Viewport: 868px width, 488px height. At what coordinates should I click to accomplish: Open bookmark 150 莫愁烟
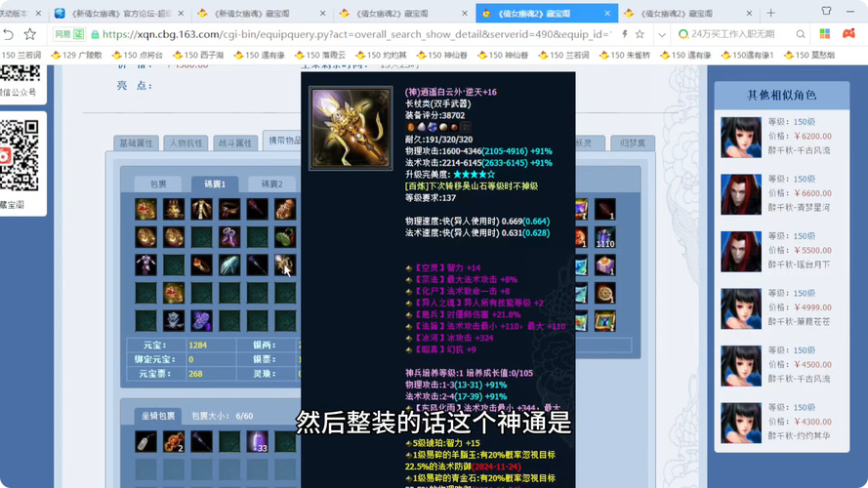[x=809, y=55]
